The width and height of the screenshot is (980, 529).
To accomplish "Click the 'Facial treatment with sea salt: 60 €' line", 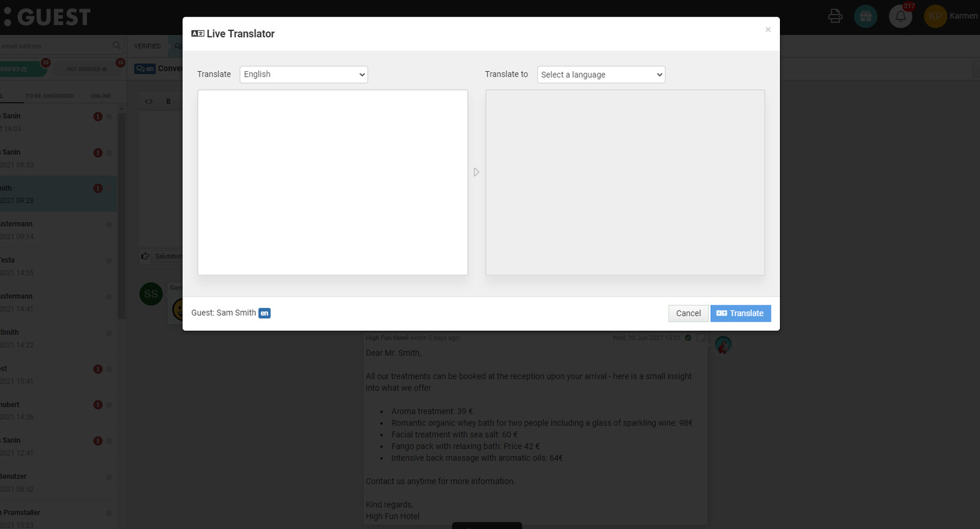I will tap(454, 435).
